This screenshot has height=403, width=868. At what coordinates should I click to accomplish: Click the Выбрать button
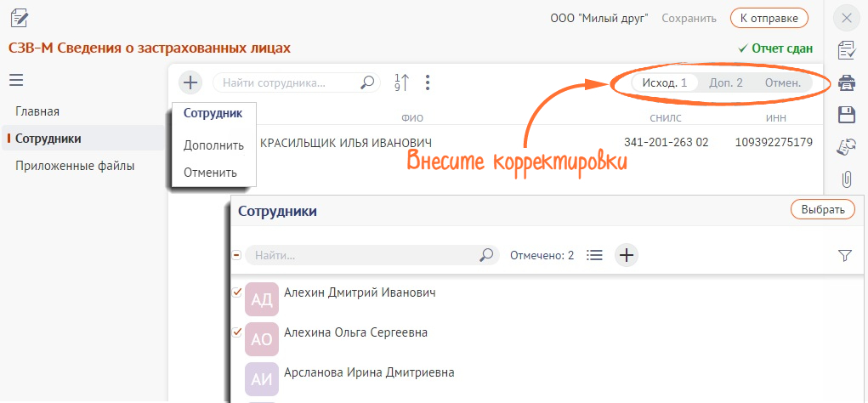[x=823, y=210]
